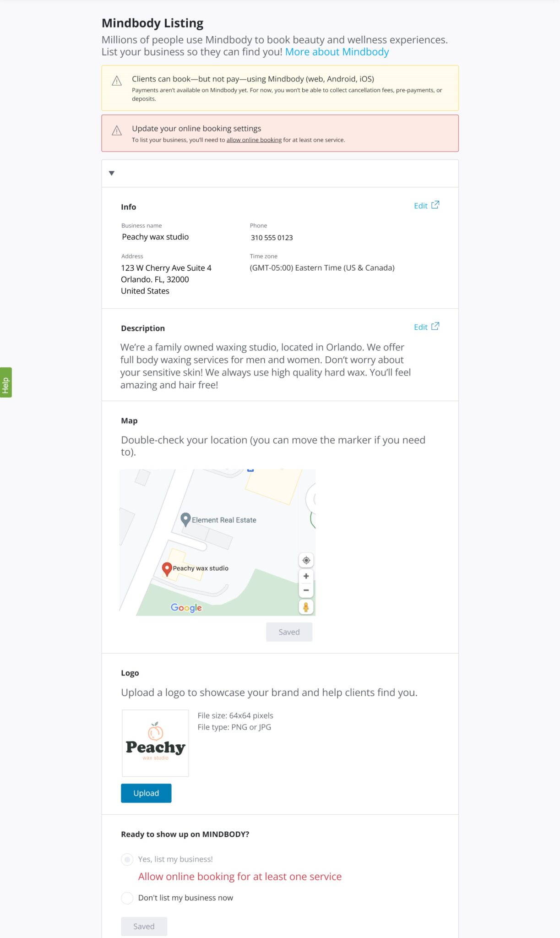Click warning triangle in yellow payments banner
560x938 pixels.
117,82
